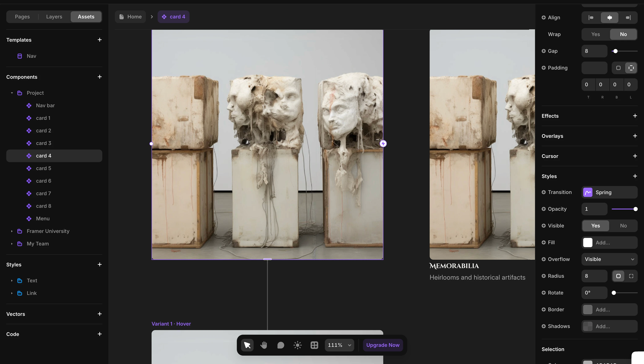
Task: Expand the Link styles folder
Action: click(x=12, y=293)
